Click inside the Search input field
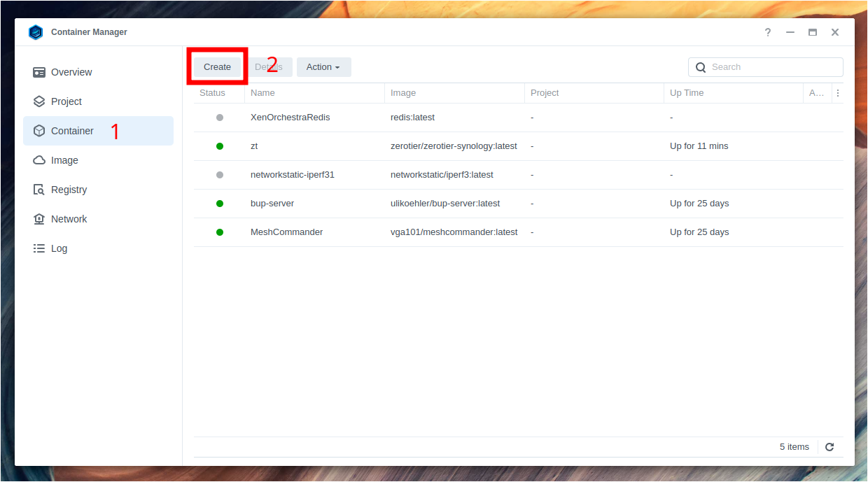Image resolution: width=868 pixels, height=482 pixels. coord(766,67)
